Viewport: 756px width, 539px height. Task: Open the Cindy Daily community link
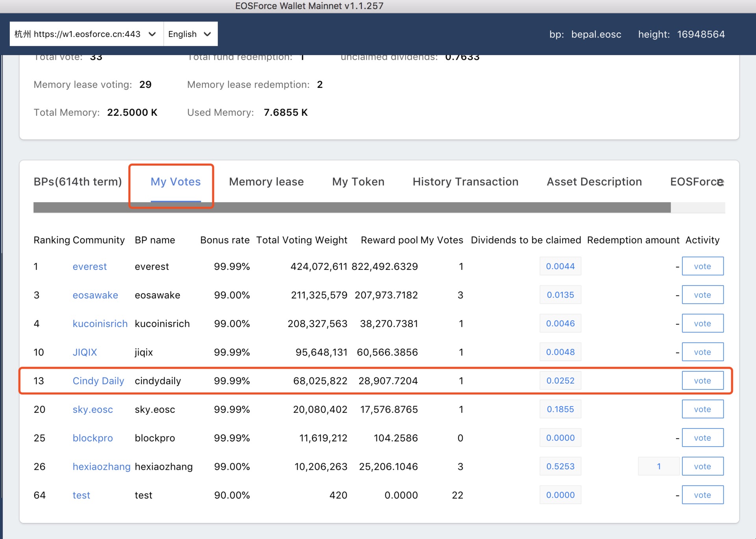click(x=98, y=381)
